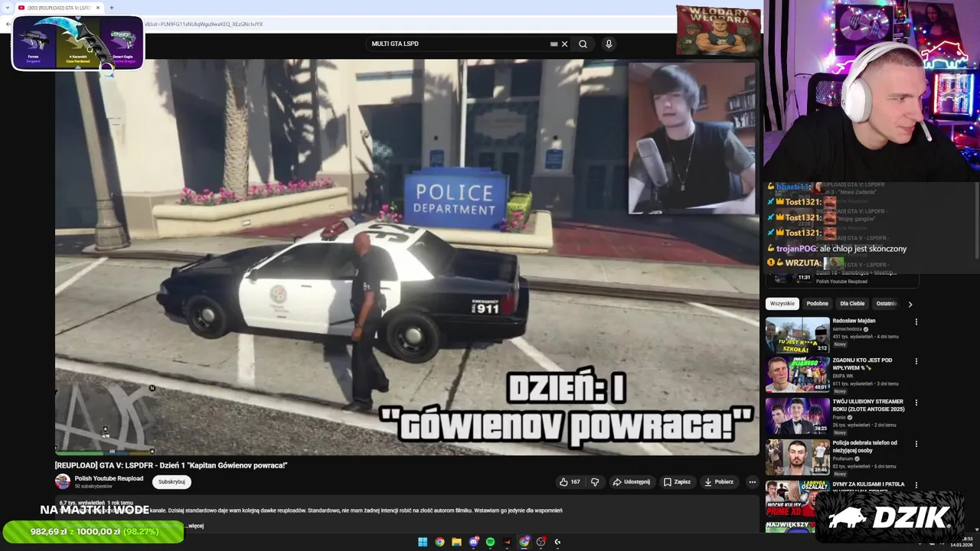
Task: Open Discord from the taskbar
Action: (473, 542)
